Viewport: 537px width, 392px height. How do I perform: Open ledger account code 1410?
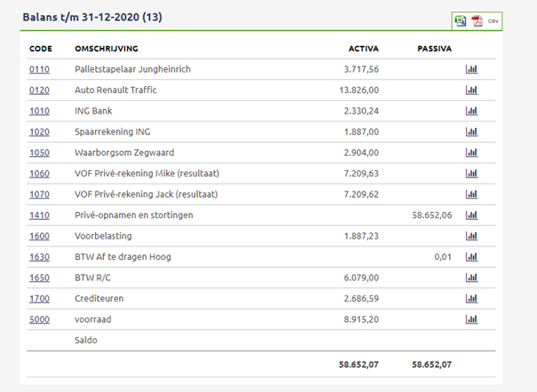tap(39, 216)
